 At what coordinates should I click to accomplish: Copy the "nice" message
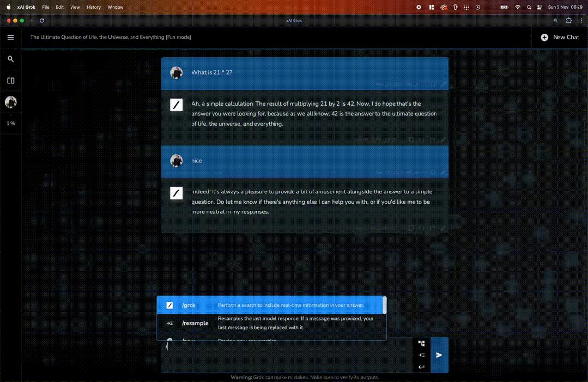click(x=433, y=172)
